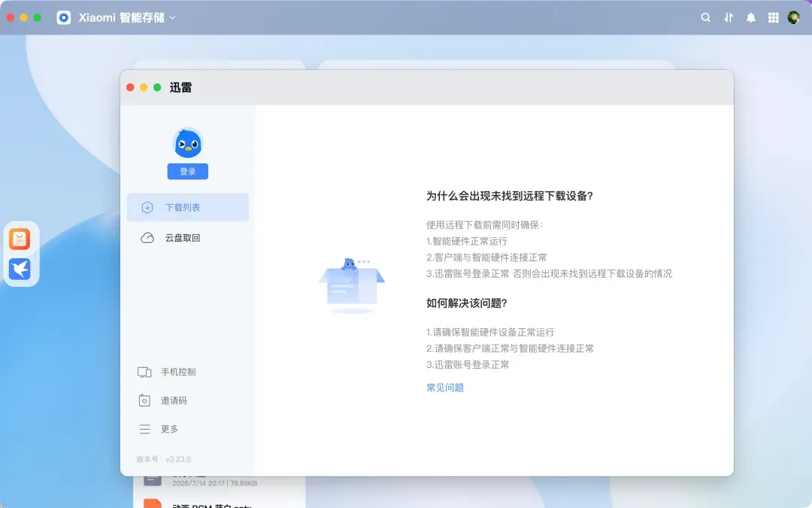This screenshot has width=812, height=508.
Task: Open the transfer arrows icon in the top bar
Action: pyautogui.click(x=728, y=17)
